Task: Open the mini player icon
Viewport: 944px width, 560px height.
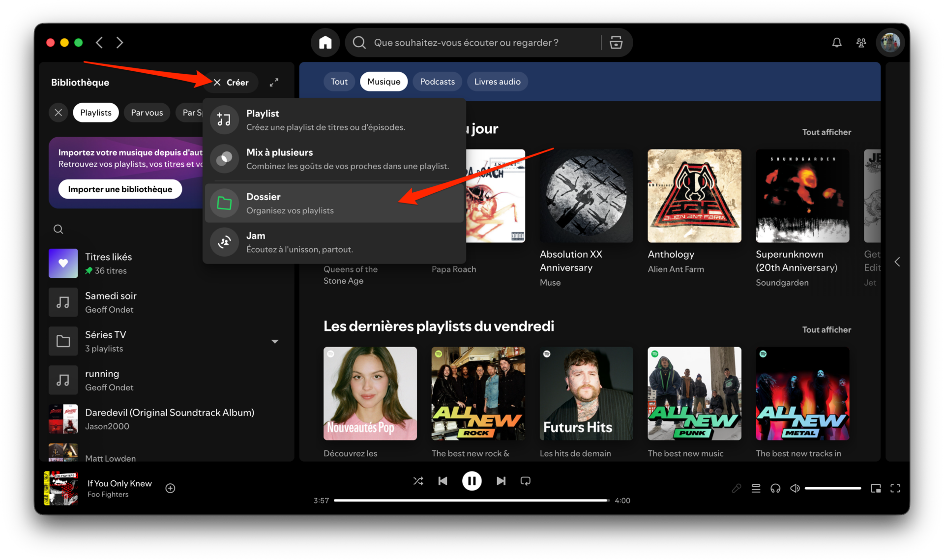Action: 876,488
